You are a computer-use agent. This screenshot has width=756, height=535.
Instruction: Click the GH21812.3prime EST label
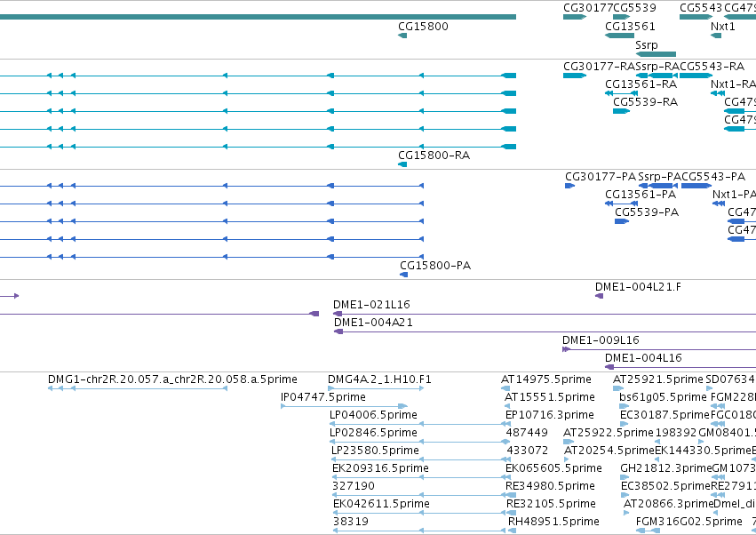point(666,469)
